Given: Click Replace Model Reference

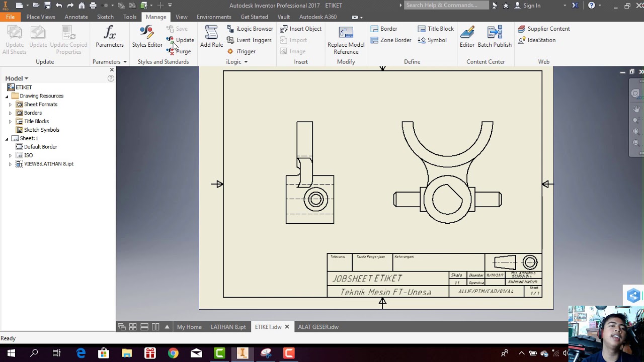Looking at the screenshot, I should [346, 40].
